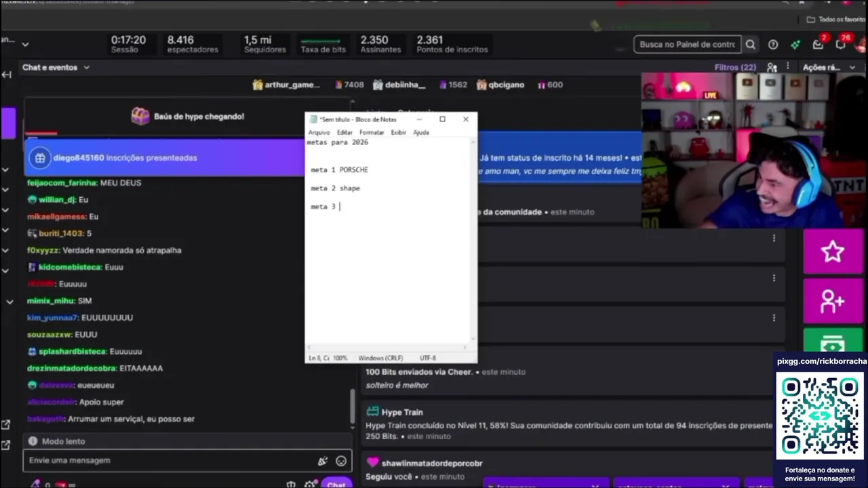
Task: Click the Hype Train icon in activity feed
Action: pos(372,412)
